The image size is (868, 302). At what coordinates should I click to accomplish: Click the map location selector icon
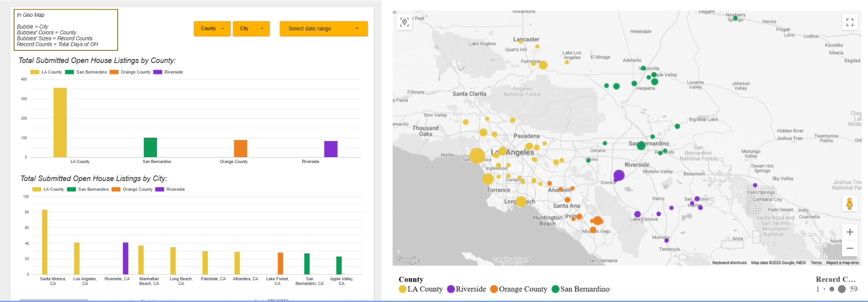(x=404, y=22)
